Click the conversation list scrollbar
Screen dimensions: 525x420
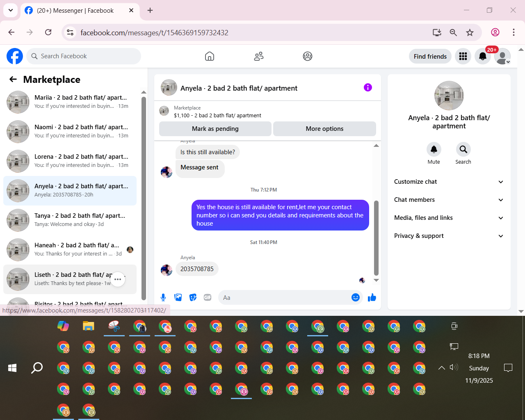[144, 199]
